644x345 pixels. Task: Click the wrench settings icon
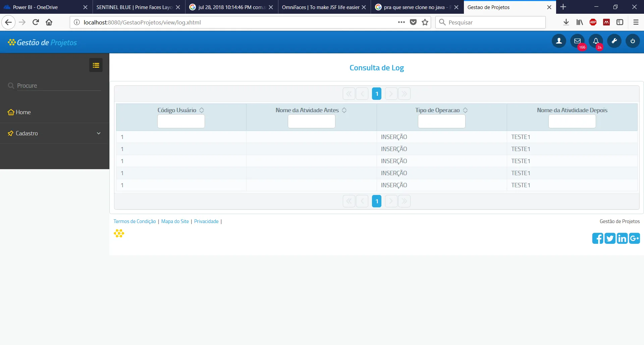614,41
